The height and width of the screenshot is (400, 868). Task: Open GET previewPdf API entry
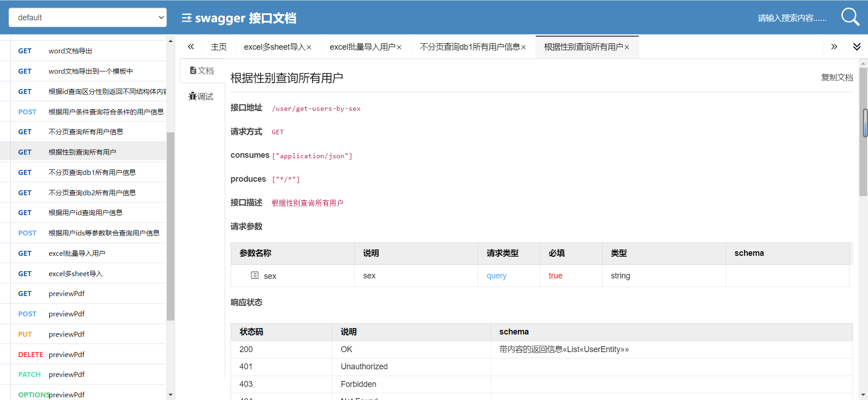point(83,293)
